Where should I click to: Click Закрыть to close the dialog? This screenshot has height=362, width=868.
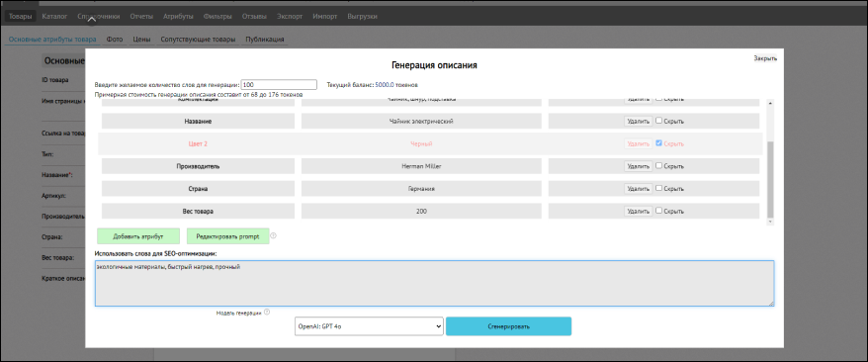[765, 58]
